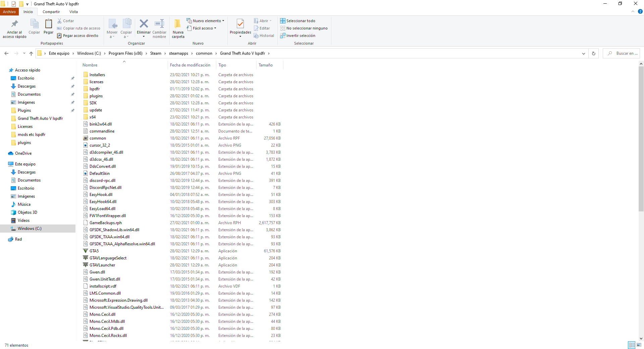Refresh the folder with the reload icon
644x349 pixels.
pyautogui.click(x=593, y=53)
